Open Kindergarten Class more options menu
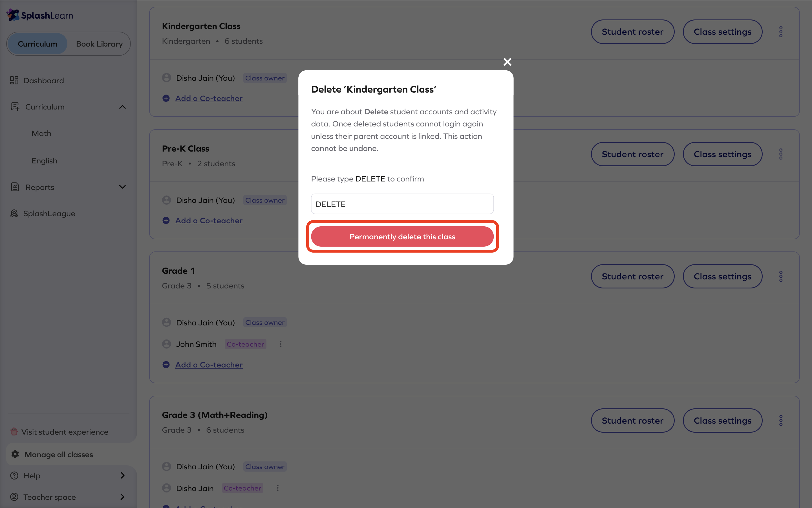 (781, 32)
